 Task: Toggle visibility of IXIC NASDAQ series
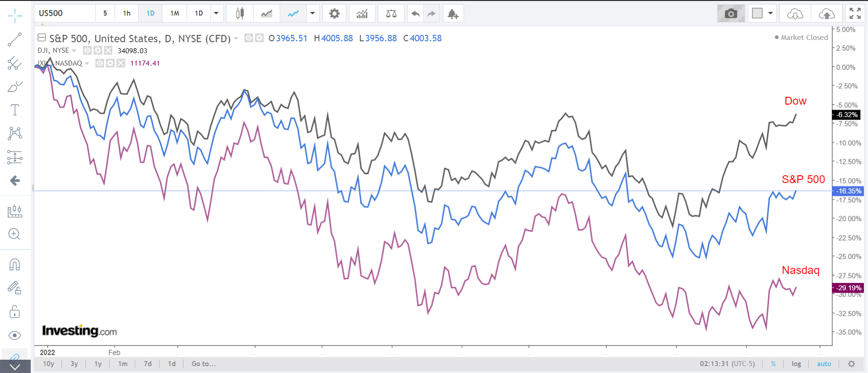pos(100,63)
